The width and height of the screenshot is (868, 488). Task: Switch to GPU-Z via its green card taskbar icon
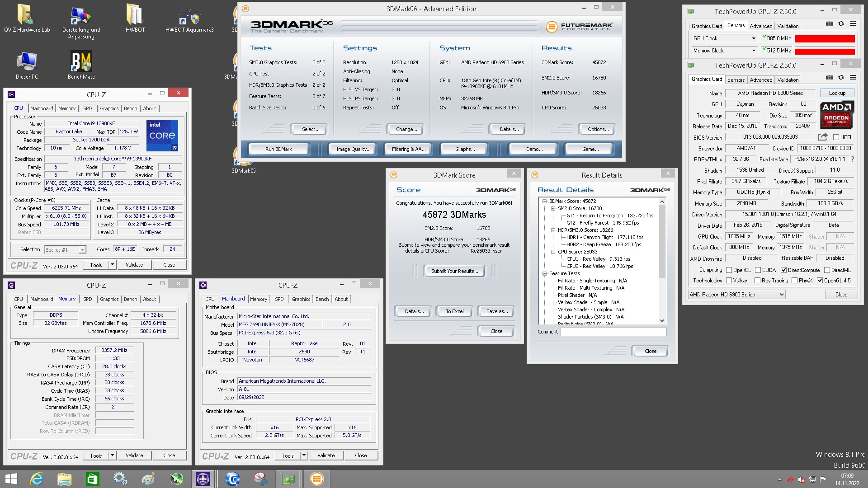(288, 479)
